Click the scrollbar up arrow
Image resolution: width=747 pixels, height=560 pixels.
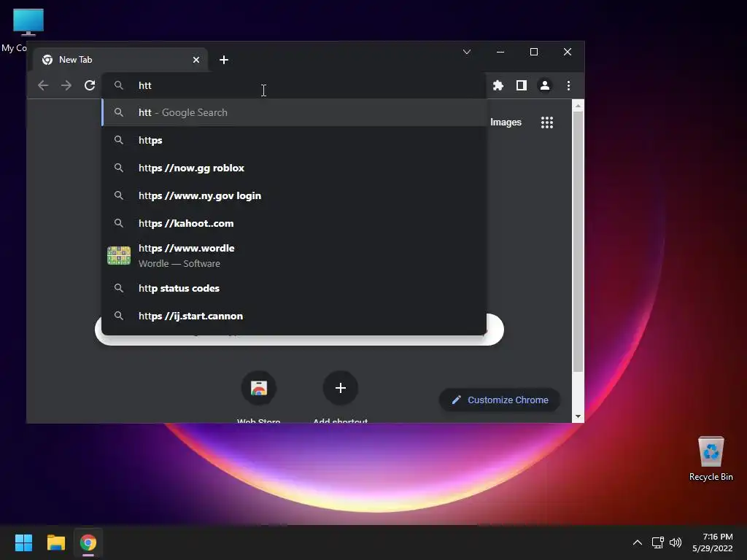coord(578,106)
